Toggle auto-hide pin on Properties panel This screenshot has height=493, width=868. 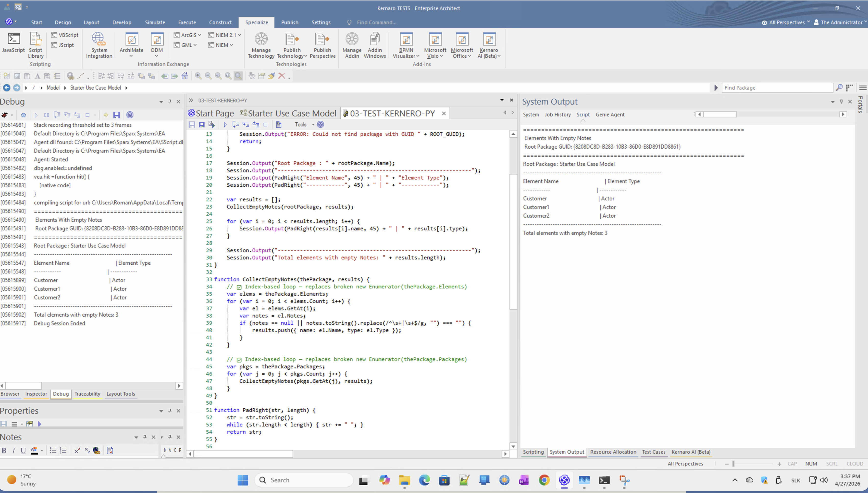tap(170, 411)
